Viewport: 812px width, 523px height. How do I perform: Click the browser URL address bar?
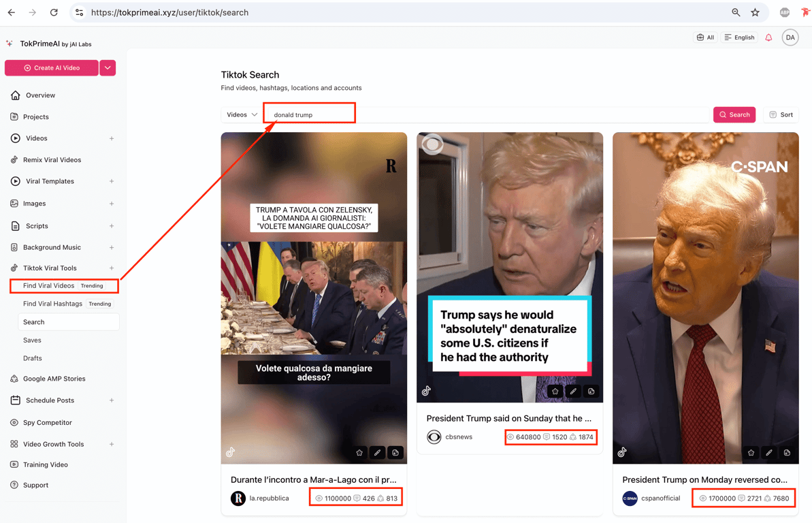(x=404, y=12)
